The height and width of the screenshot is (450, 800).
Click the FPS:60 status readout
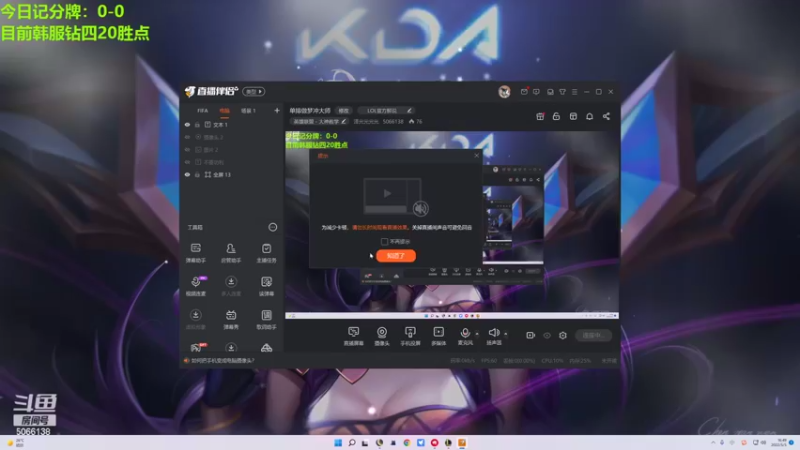point(489,361)
